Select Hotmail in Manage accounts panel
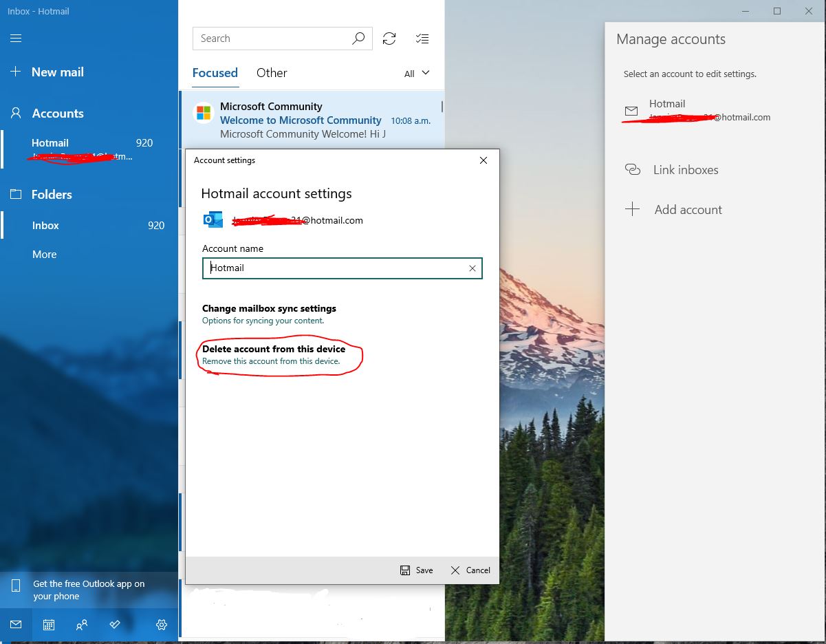Screen dimensions: 826x644 coord(715,111)
